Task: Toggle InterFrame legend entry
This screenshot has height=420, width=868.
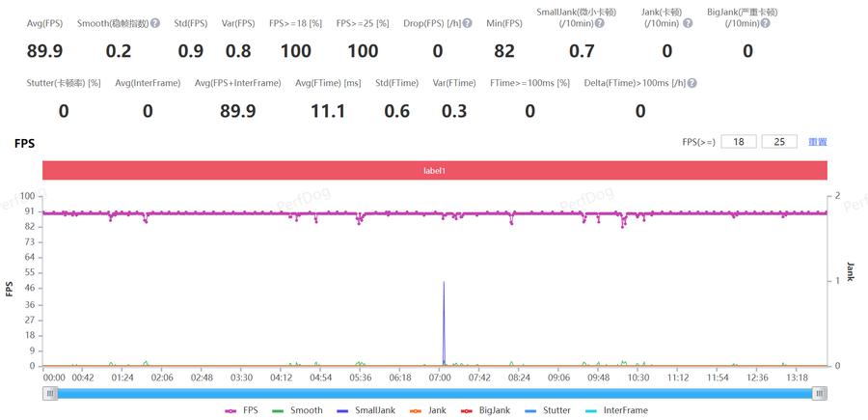Action: [616, 410]
